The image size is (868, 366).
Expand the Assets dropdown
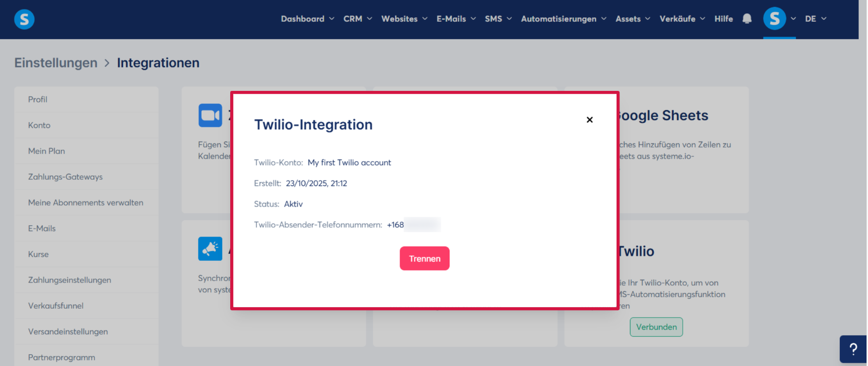click(x=632, y=19)
